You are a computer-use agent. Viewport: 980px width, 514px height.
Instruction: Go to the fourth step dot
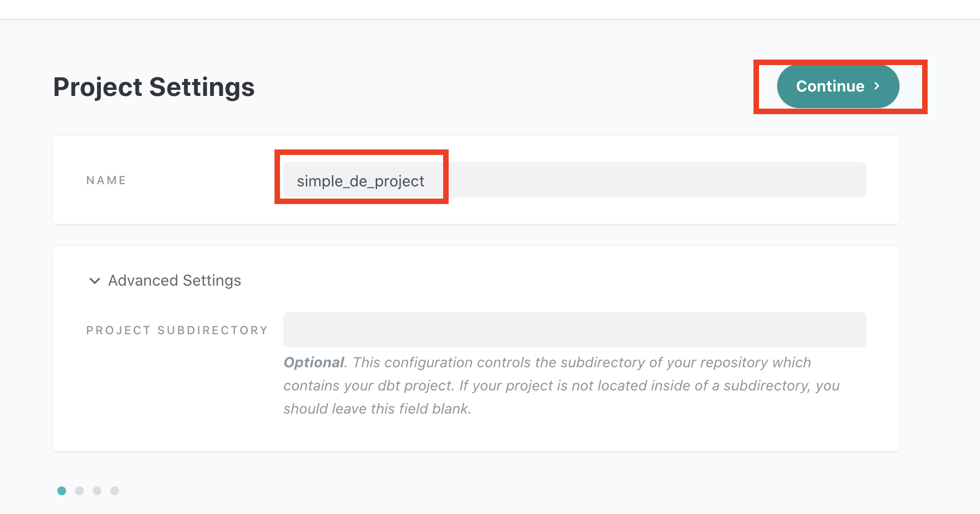(x=115, y=491)
